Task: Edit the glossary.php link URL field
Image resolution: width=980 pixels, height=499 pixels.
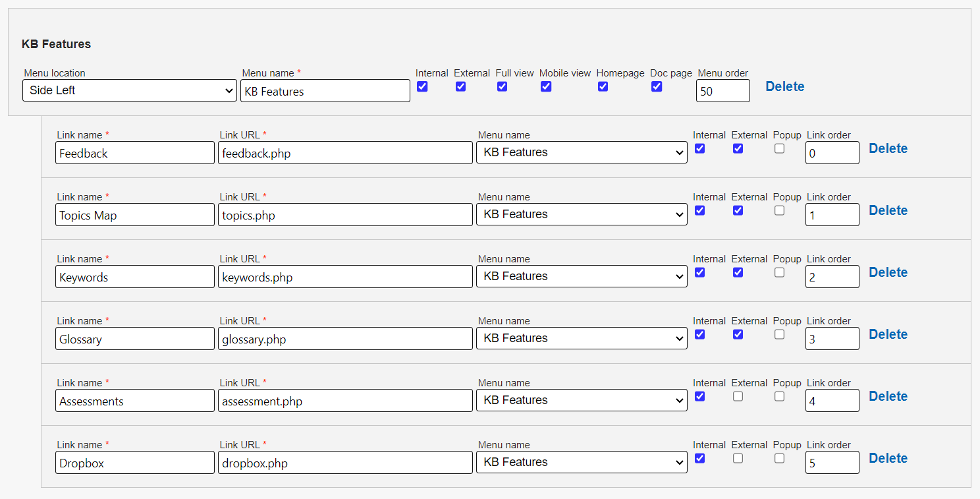Action: 345,339
